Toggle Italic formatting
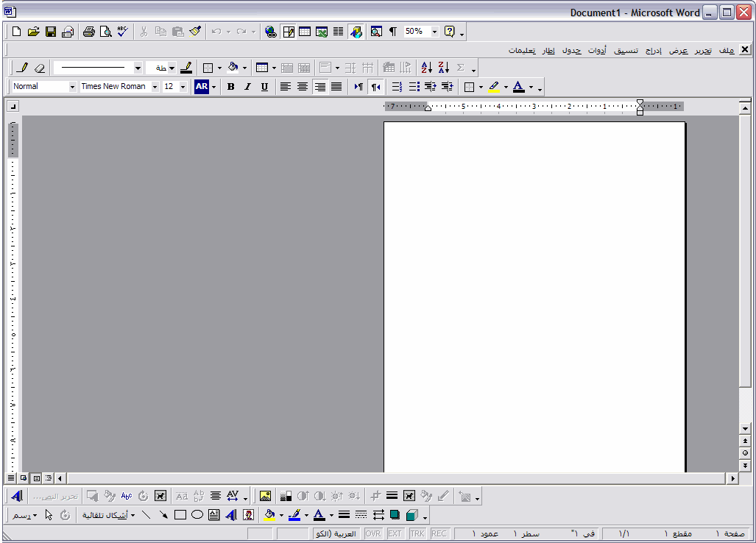Screen dimensions: 756x543 (248, 87)
